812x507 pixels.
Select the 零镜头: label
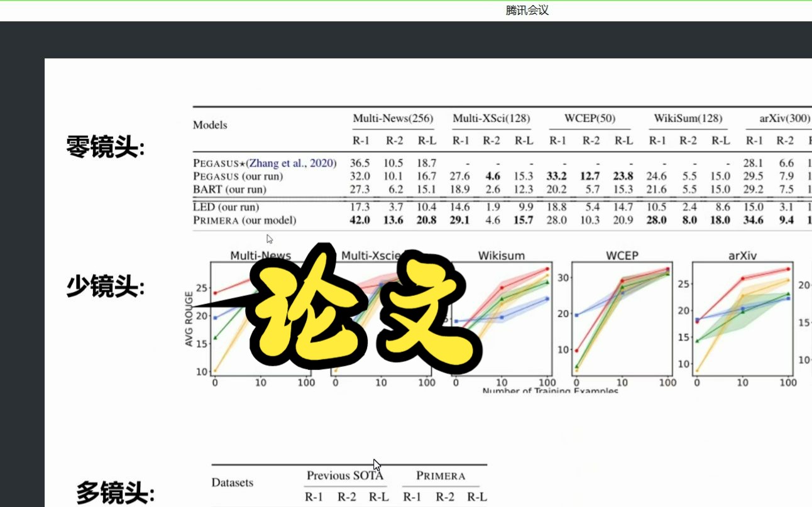(106, 148)
